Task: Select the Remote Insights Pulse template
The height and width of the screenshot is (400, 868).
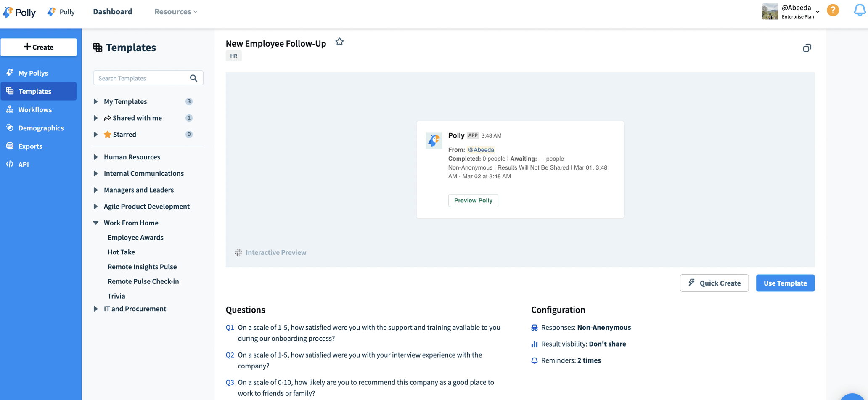Action: coord(143,267)
